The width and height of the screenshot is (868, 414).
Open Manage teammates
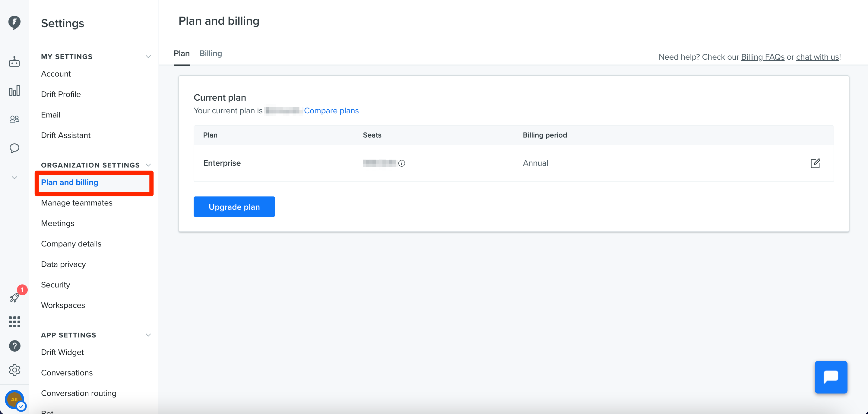(x=77, y=203)
